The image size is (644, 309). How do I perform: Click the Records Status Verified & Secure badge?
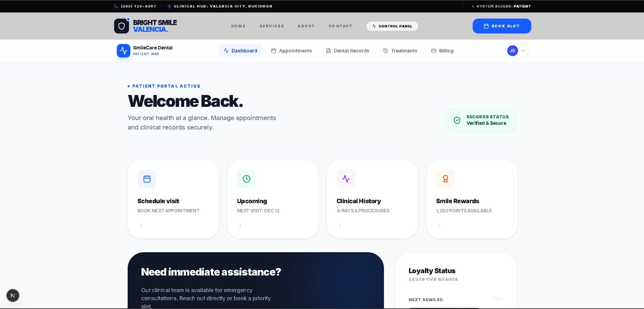click(481, 120)
